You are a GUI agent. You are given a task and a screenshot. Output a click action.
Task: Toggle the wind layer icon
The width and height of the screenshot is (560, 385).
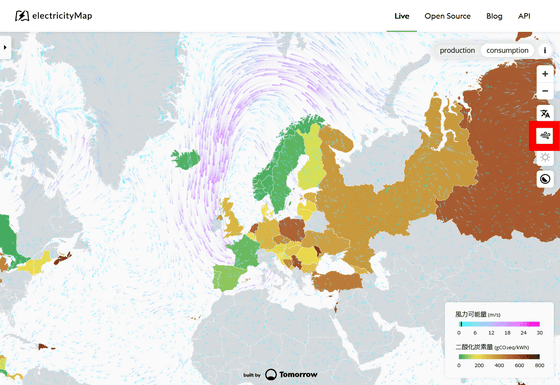545,136
